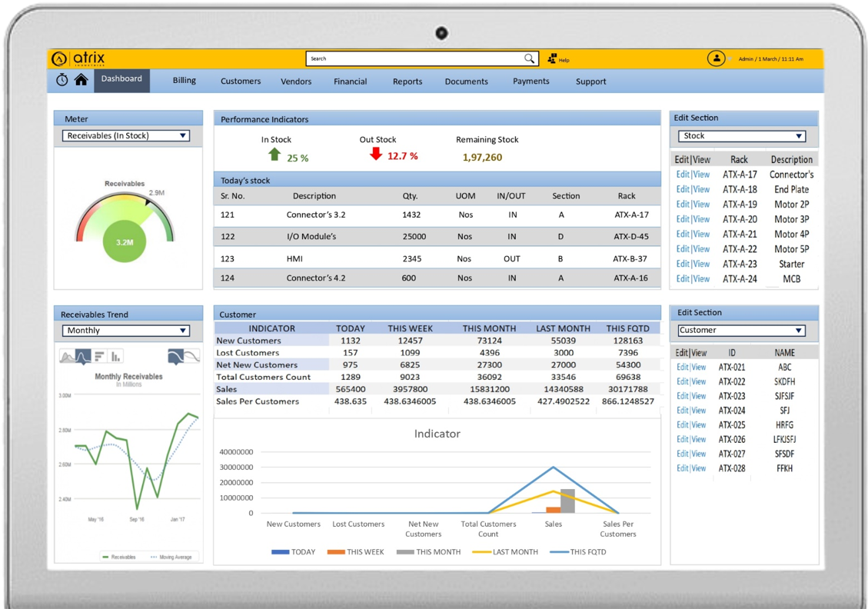Click the THIS WEEK legend swatch
Image resolution: width=868 pixels, height=609 pixels.
point(336,552)
